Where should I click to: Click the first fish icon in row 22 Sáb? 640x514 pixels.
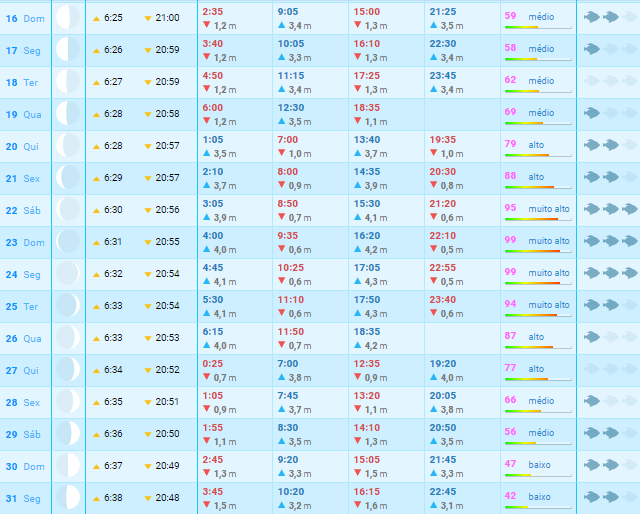(592, 209)
